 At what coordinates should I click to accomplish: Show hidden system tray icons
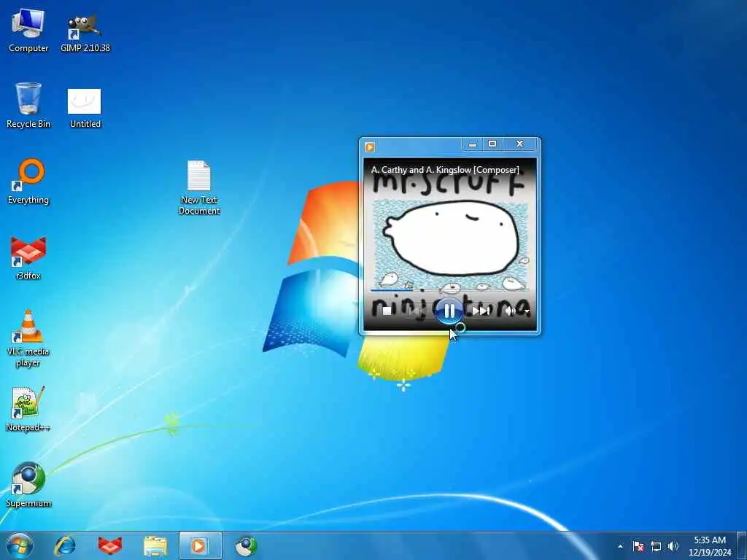click(x=620, y=546)
